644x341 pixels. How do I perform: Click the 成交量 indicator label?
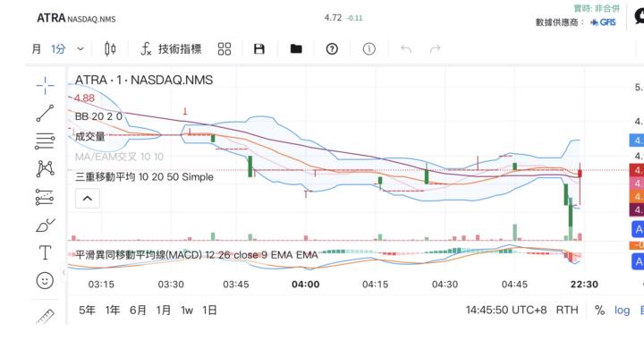(90, 136)
